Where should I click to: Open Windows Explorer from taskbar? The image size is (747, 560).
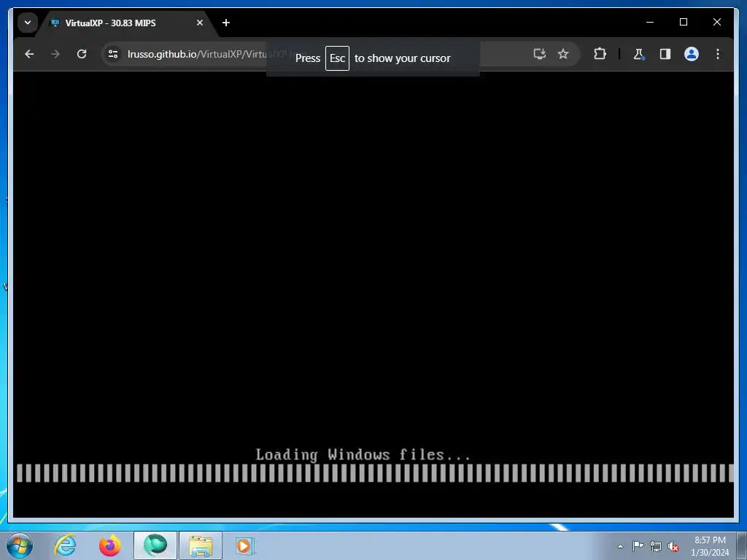tap(201, 545)
